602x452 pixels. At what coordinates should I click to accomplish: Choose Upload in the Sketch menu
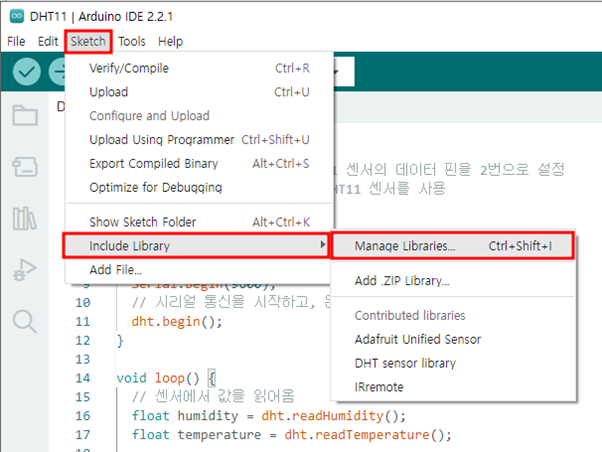click(x=199, y=92)
